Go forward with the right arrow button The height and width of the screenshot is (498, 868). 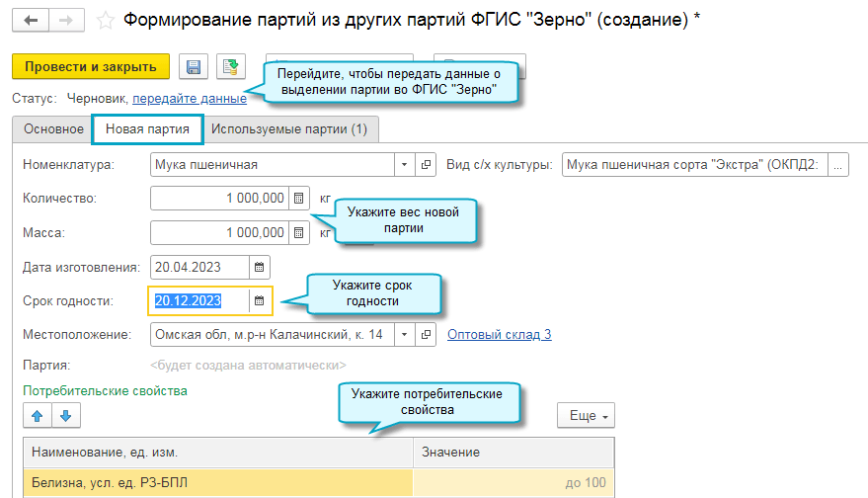pos(66,21)
